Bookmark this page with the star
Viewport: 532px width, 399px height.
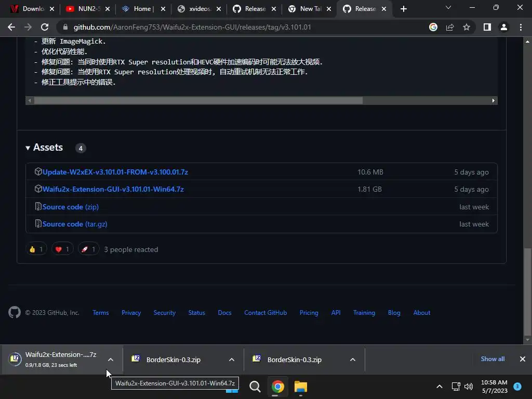pos(467,27)
